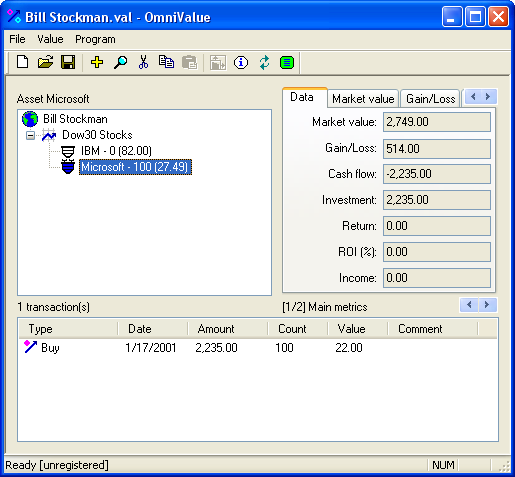Switch to the Gain/Loss tab
Image resolution: width=515 pixels, height=477 pixels.
click(430, 99)
